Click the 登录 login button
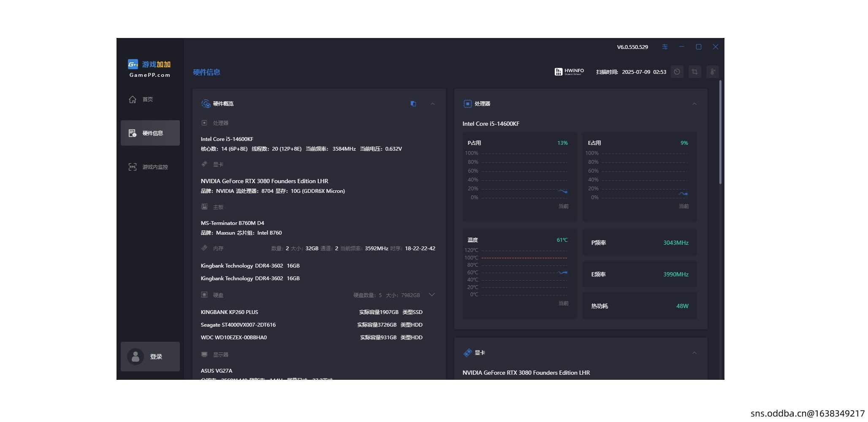 (x=150, y=357)
